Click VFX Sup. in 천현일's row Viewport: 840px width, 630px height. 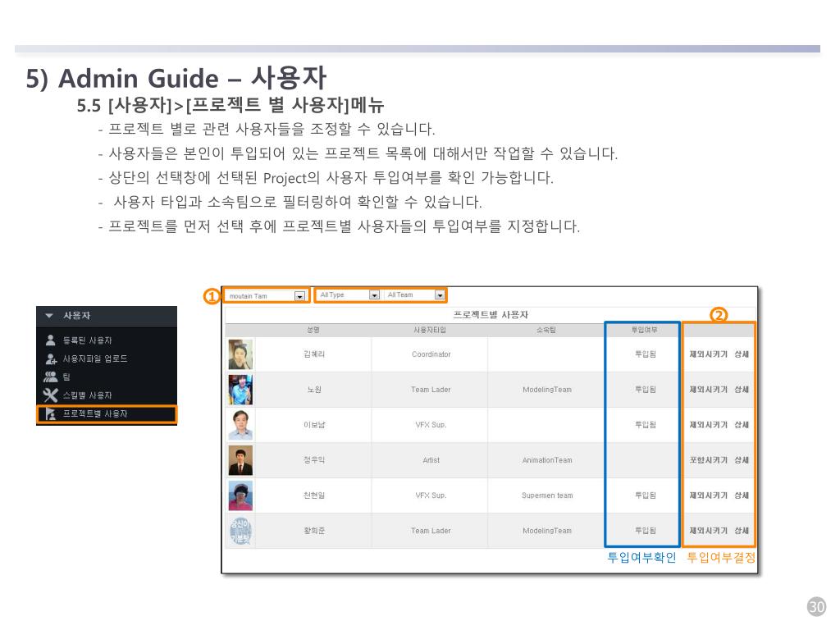point(431,495)
